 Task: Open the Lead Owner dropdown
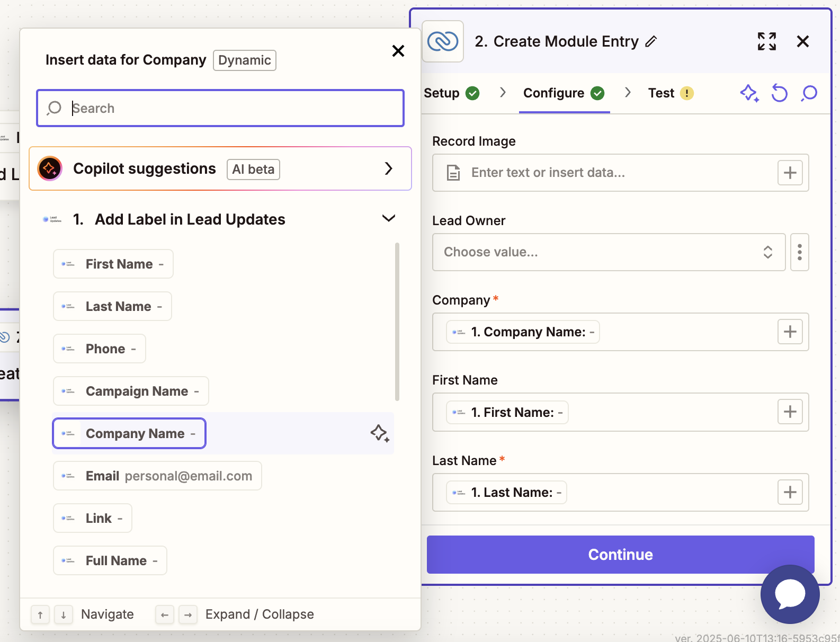pos(609,252)
